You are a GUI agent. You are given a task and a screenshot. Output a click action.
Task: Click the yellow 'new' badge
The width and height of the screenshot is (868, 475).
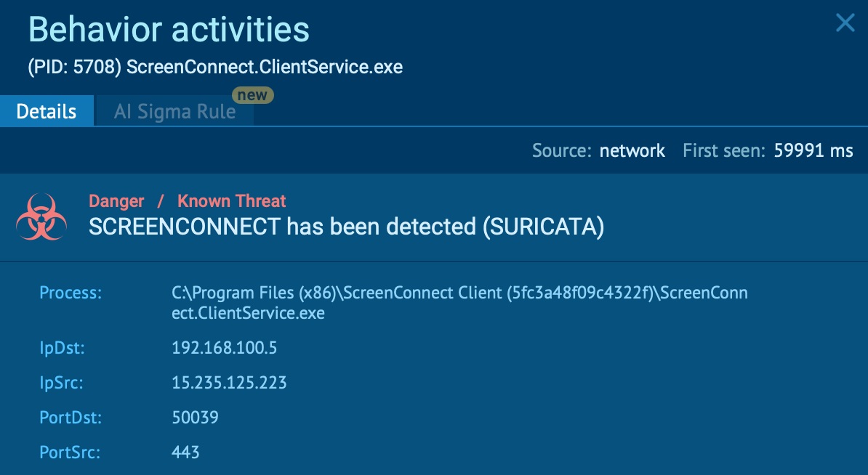pos(252,95)
